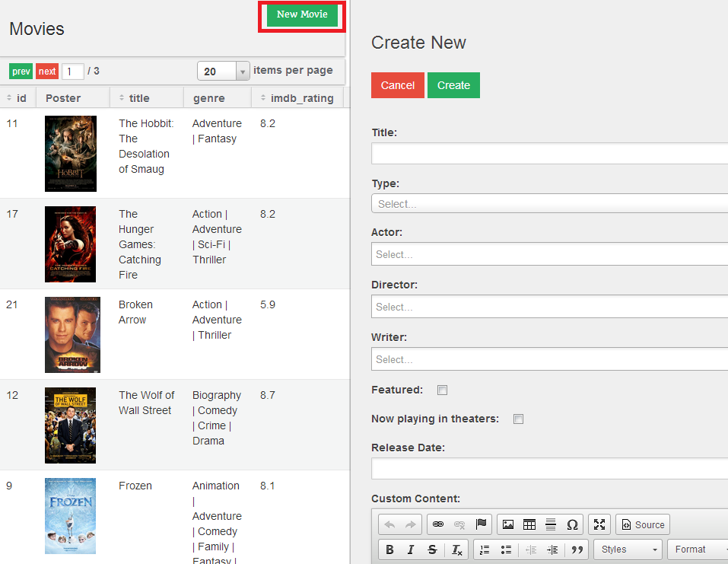Sort movies by title column header

pos(138,98)
